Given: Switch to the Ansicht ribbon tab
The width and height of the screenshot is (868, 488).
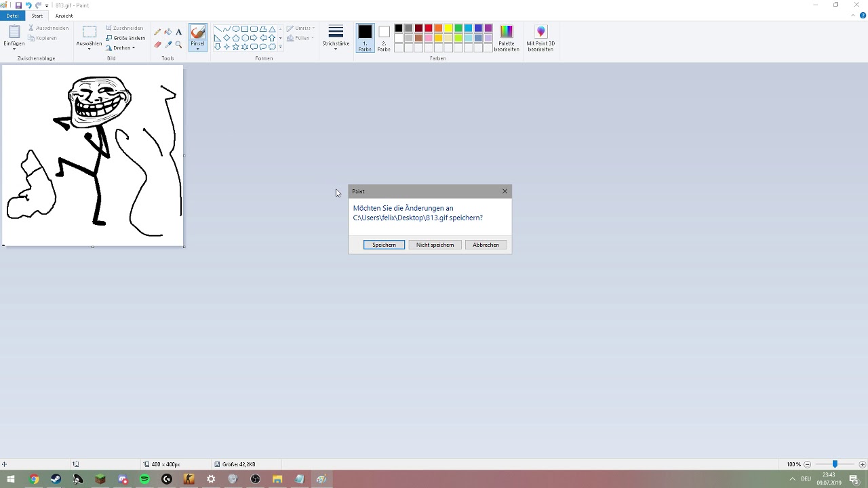Looking at the screenshot, I should [64, 16].
